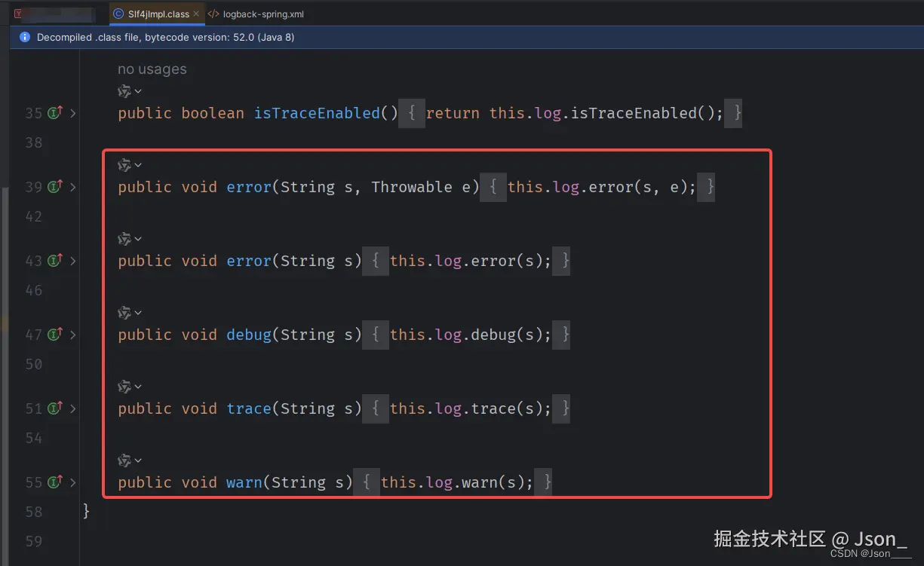This screenshot has width=924, height=566.
Task: Open author hint above isTraceEnabled method
Action: [x=130, y=91]
